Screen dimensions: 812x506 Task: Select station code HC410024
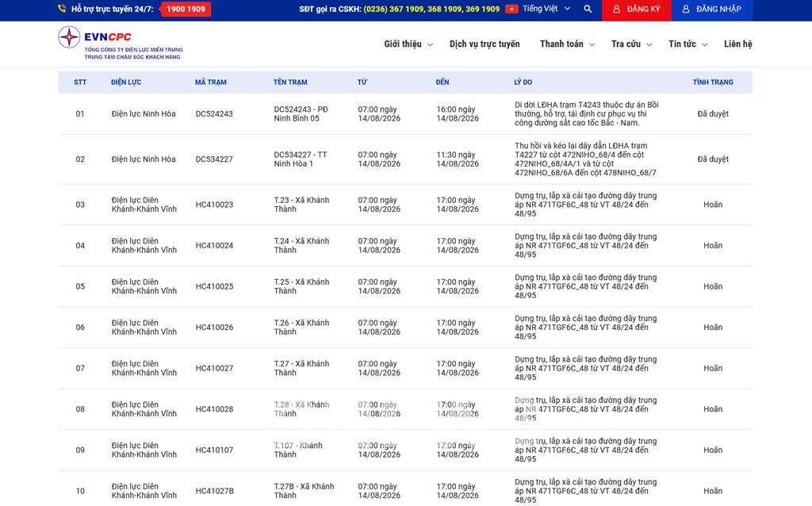pyautogui.click(x=214, y=246)
